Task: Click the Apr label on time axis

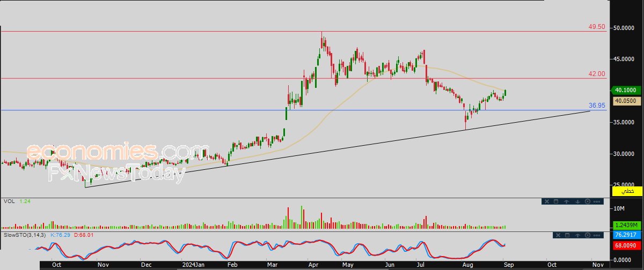Action: tap(313, 265)
